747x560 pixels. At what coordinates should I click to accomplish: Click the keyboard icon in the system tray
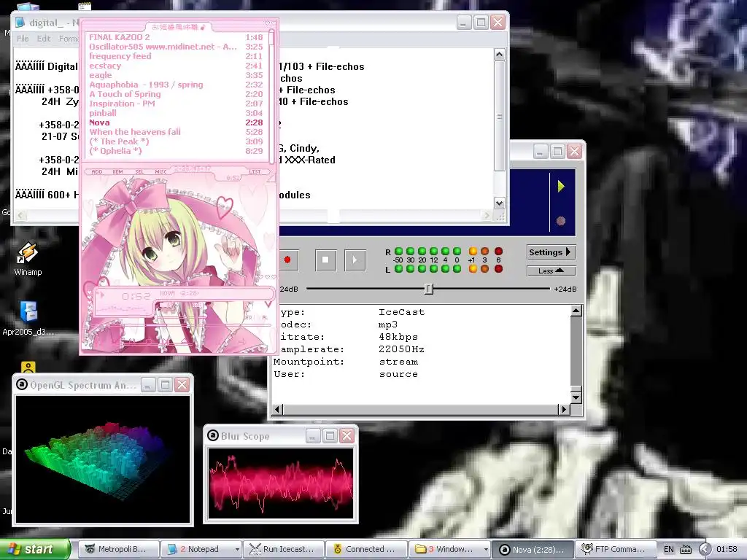686,550
